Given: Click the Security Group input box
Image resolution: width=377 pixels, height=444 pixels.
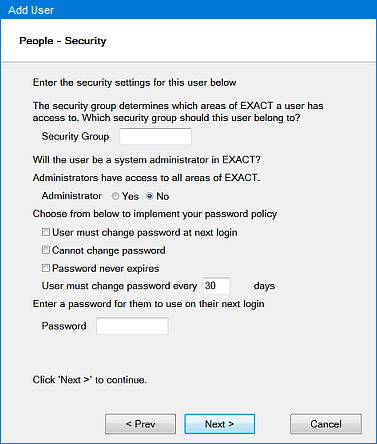Looking at the screenshot, I should [156, 136].
